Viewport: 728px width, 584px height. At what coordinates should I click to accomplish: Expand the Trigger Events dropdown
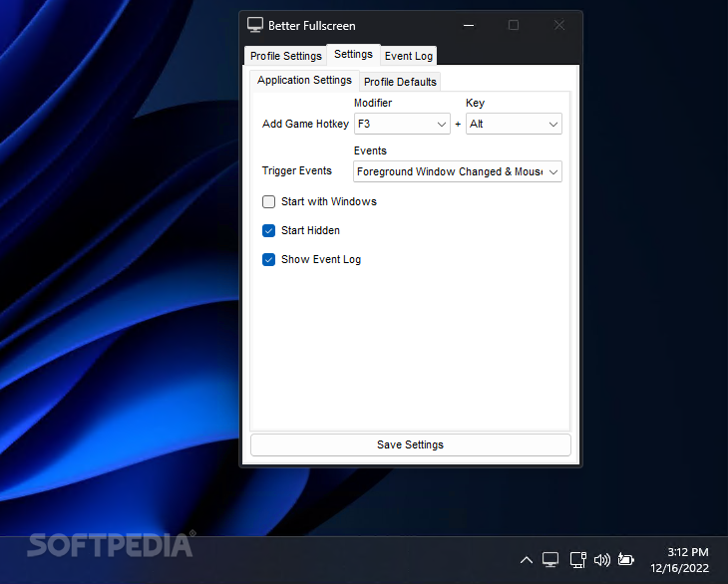458,171
